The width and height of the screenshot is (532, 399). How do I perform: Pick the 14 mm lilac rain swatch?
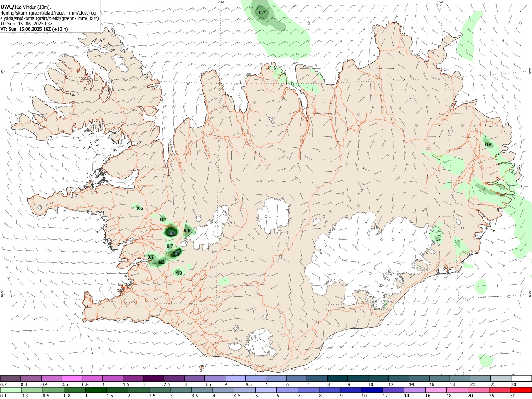click(415, 390)
